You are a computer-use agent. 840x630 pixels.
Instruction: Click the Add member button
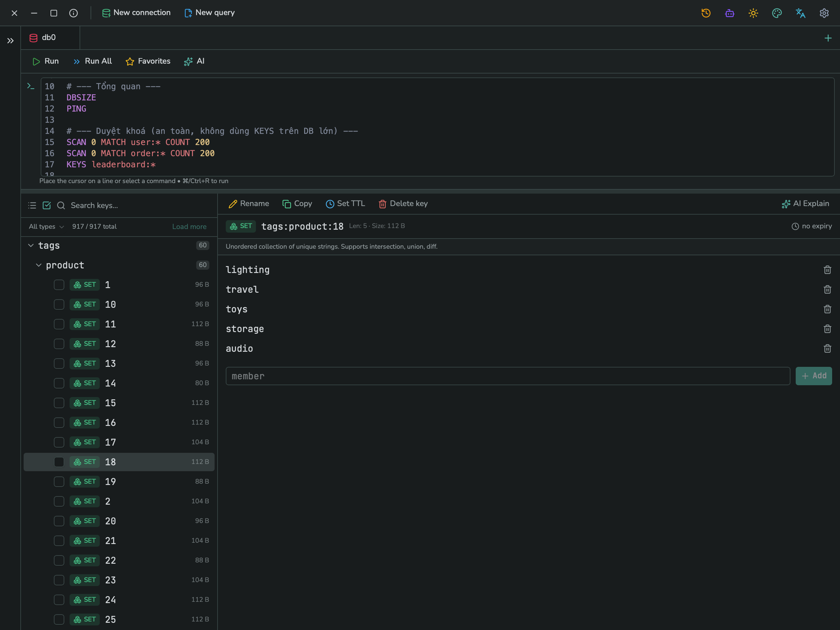click(x=814, y=376)
